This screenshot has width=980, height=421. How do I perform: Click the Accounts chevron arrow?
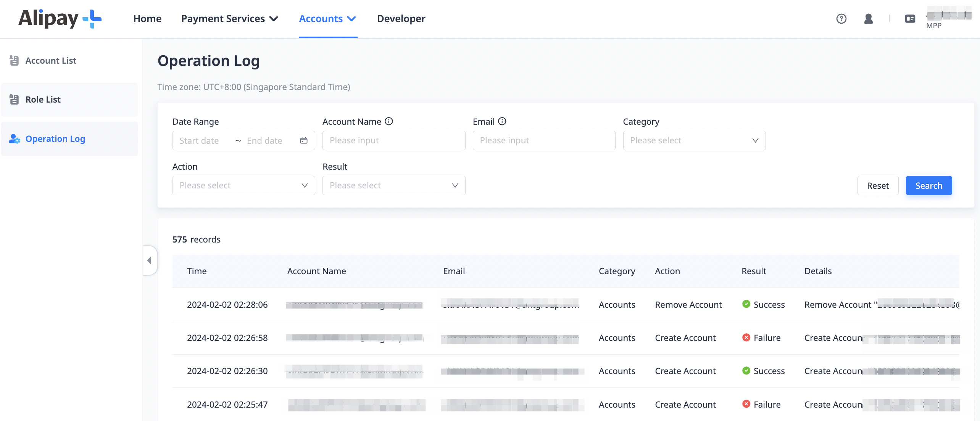coord(351,19)
